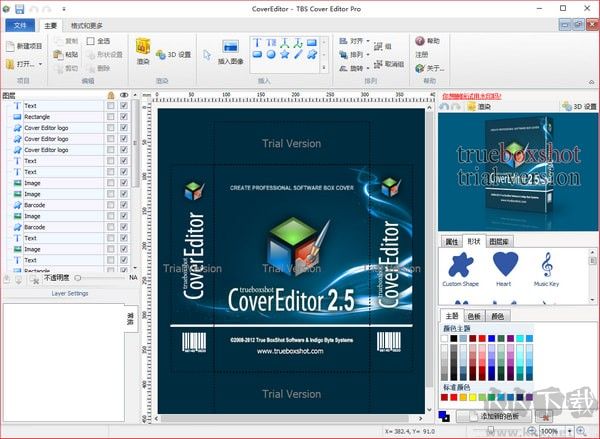
Task: Open the 打开 (Open) dropdown
Action: pos(28,63)
